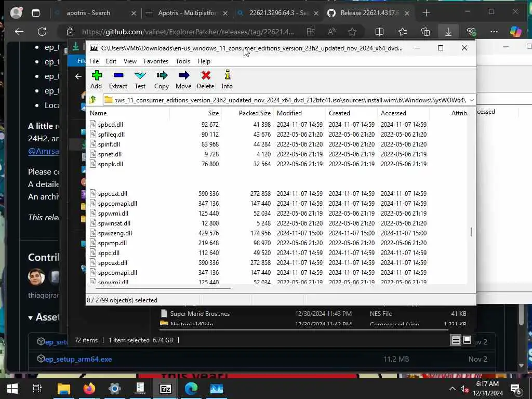Switch to the Apotris - Multiplatform tab
Image resolution: width=532 pixels, height=399 pixels.
point(187,13)
